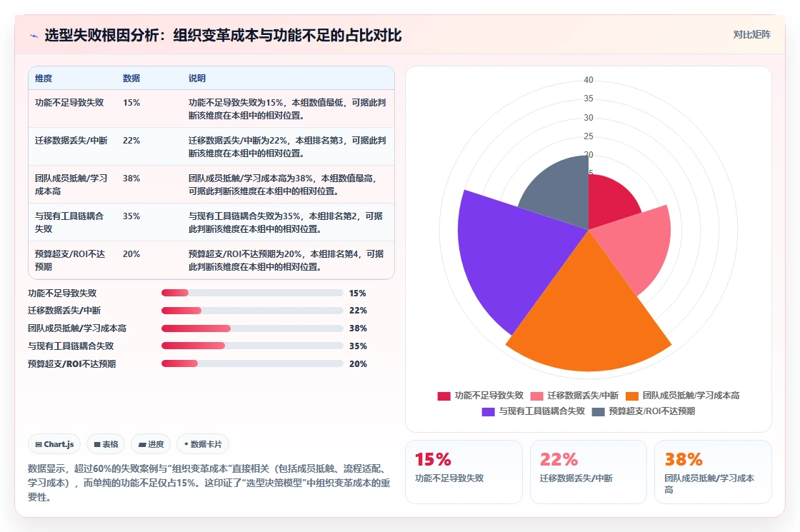
Task: Click the summary paragraph starting 数据显示
Action: 209,483
